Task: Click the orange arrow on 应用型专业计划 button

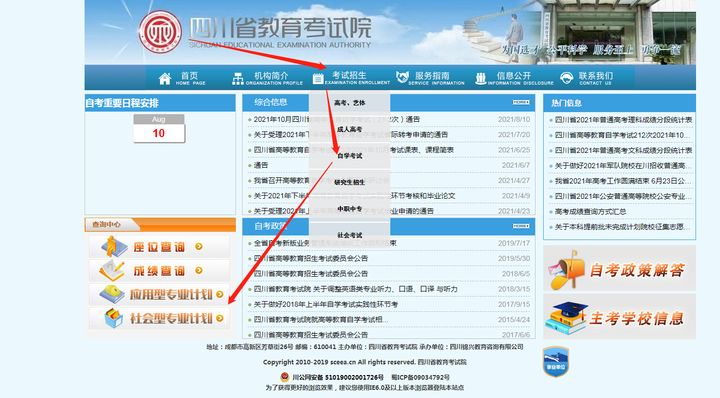Action: (x=219, y=294)
